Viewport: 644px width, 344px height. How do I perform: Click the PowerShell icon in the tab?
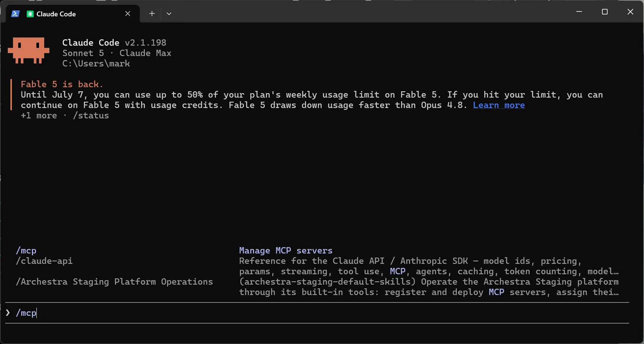click(15, 14)
